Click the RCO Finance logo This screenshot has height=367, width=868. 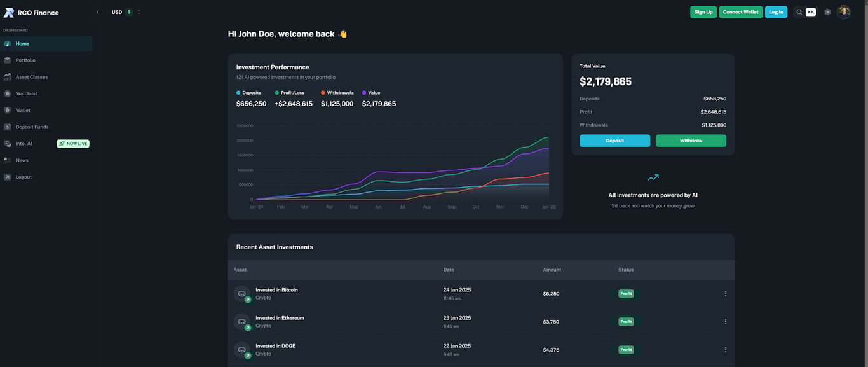9,12
